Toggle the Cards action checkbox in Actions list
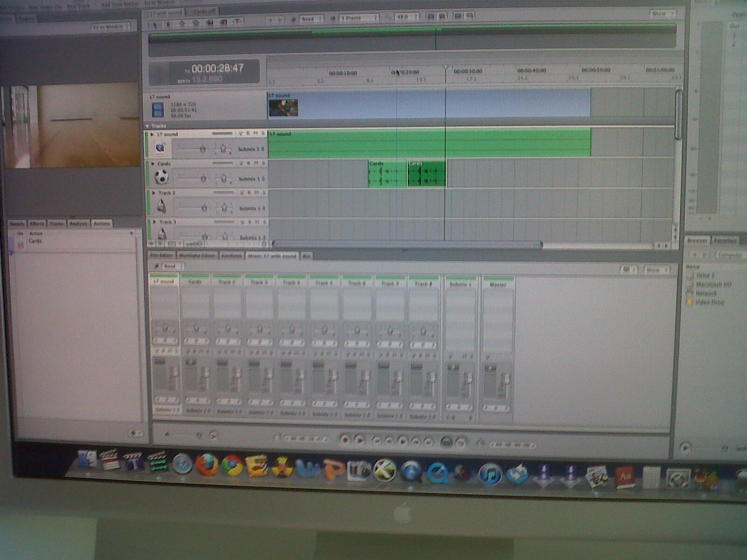 [x=20, y=245]
